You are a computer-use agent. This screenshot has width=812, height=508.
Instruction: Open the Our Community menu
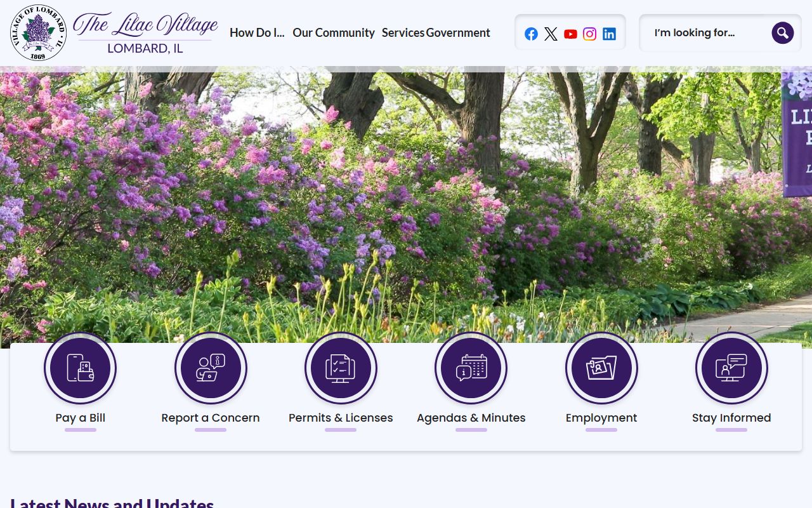pyautogui.click(x=334, y=32)
